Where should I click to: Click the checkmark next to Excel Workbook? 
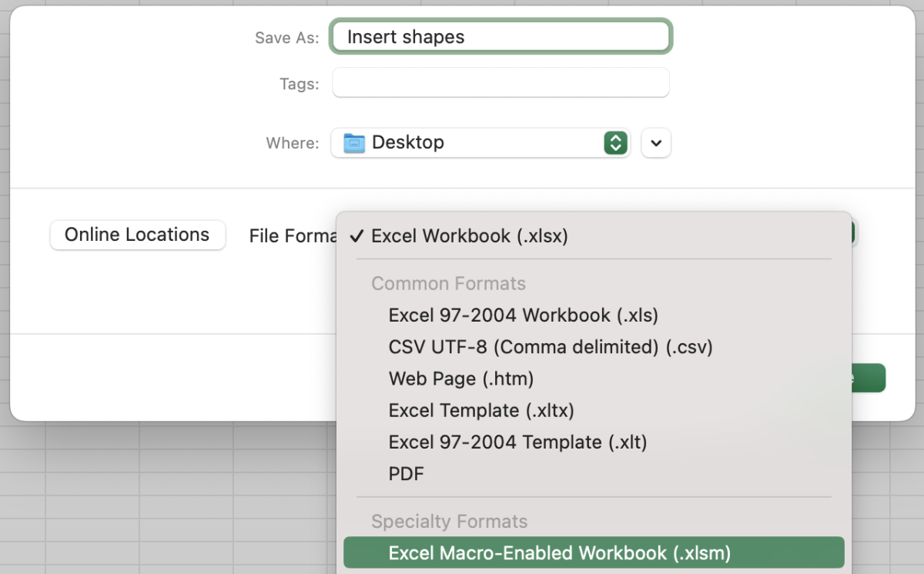[x=356, y=236]
